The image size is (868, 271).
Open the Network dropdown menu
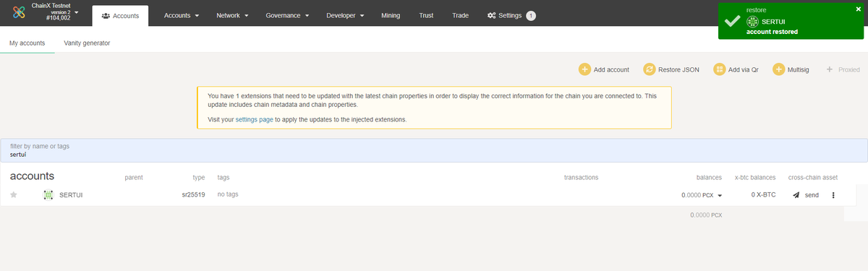(232, 15)
